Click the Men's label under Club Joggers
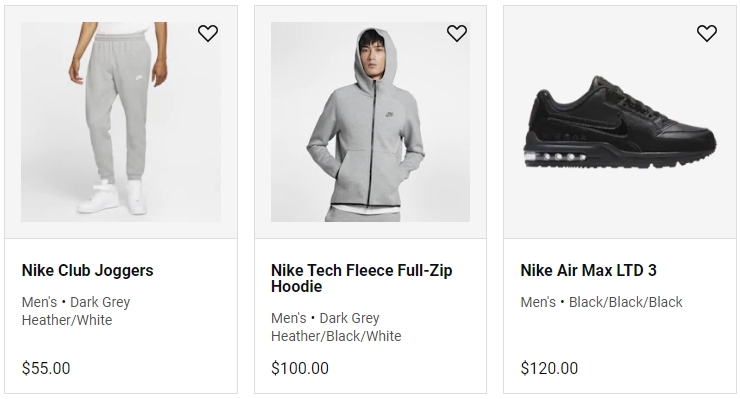This screenshot has height=399, width=740. click(x=39, y=302)
